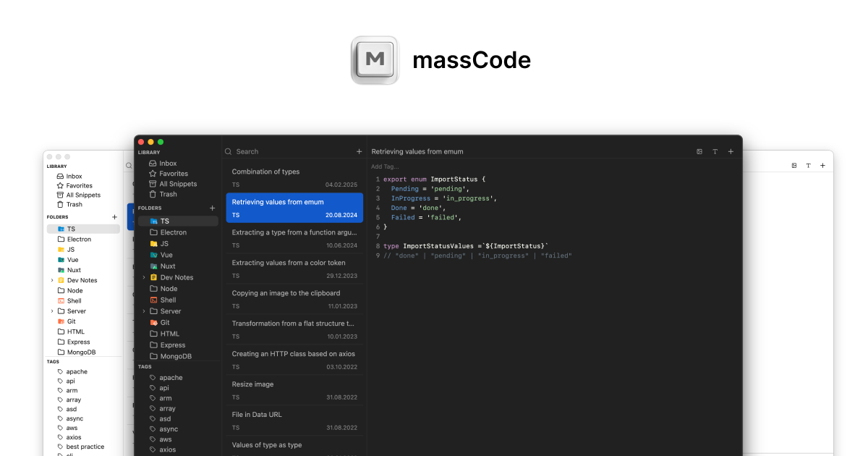Viewport: 868px width, 456px height.
Task: Create a new snippet with the plus beside Search
Action: (359, 151)
